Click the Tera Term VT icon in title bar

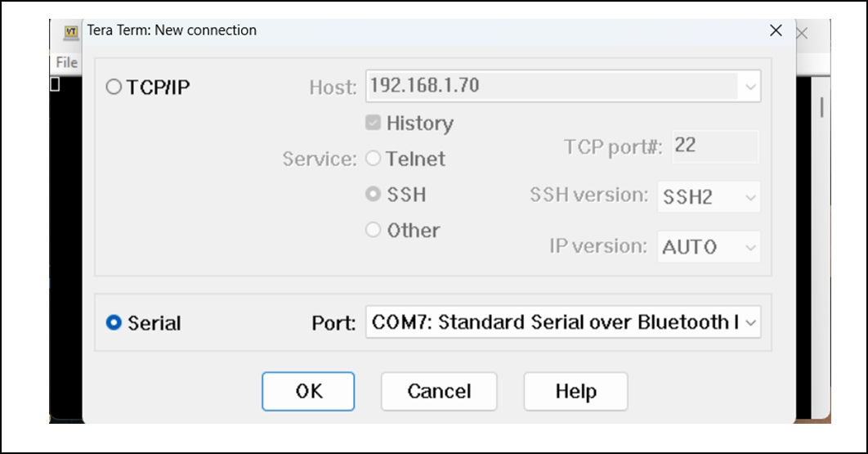(x=71, y=32)
